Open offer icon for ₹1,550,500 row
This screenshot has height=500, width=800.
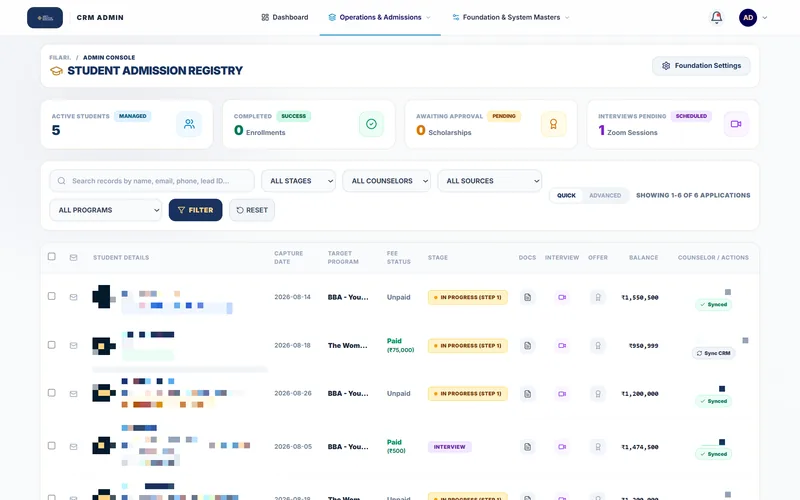click(598, 297)
